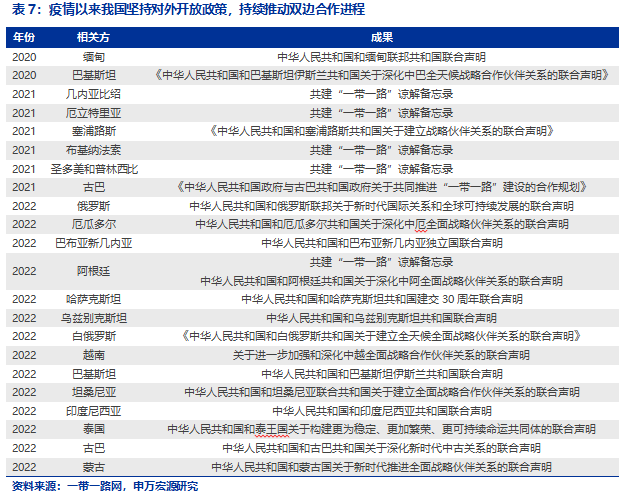Viewport: 626px width, 494px height.
Task: Click the 中越全面战略合作伙伴关系 statement
Action: (x=382, y=355)
